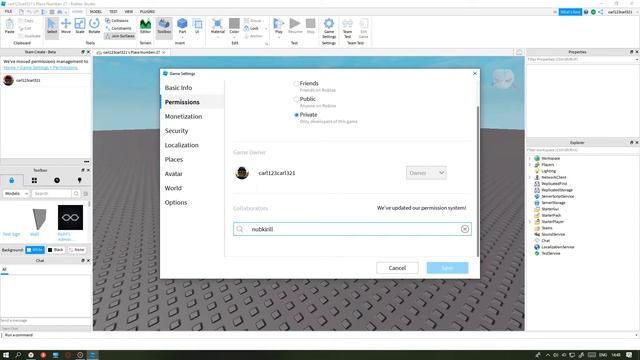The height and width of the screenshot is (360, 640).
Task: Click Cancel in Game Settings
Action: pyautogui.click(x=397, y=268)
